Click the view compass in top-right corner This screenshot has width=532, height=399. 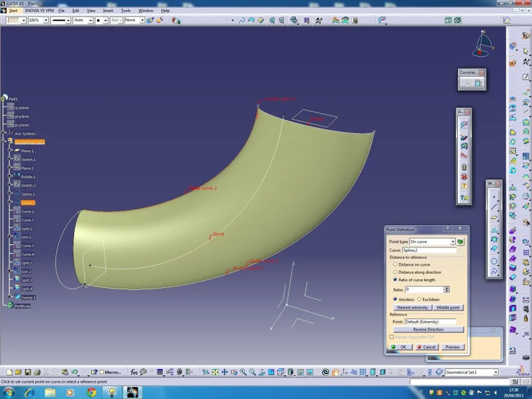482,44
